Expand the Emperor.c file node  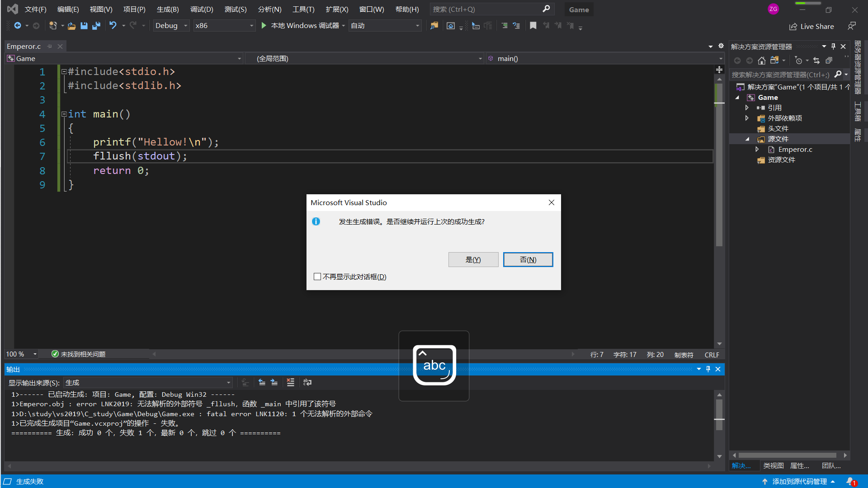757,149
